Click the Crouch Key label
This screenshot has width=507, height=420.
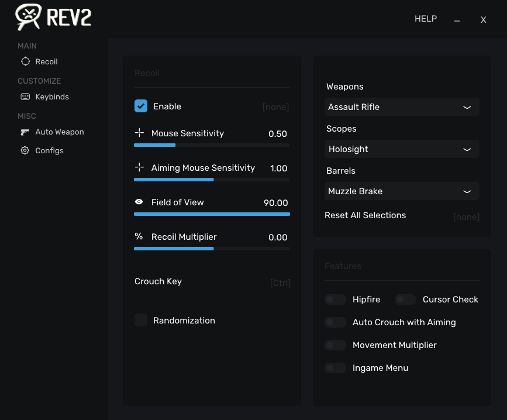pyautogui.click(x=158, y=281)
